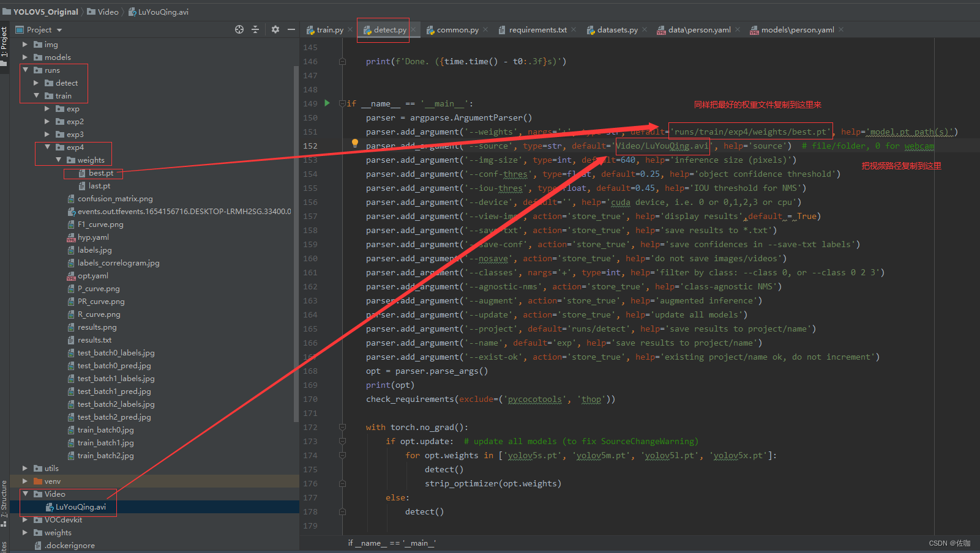Click Video in the breadcrumb path

[x=103, y=12]
